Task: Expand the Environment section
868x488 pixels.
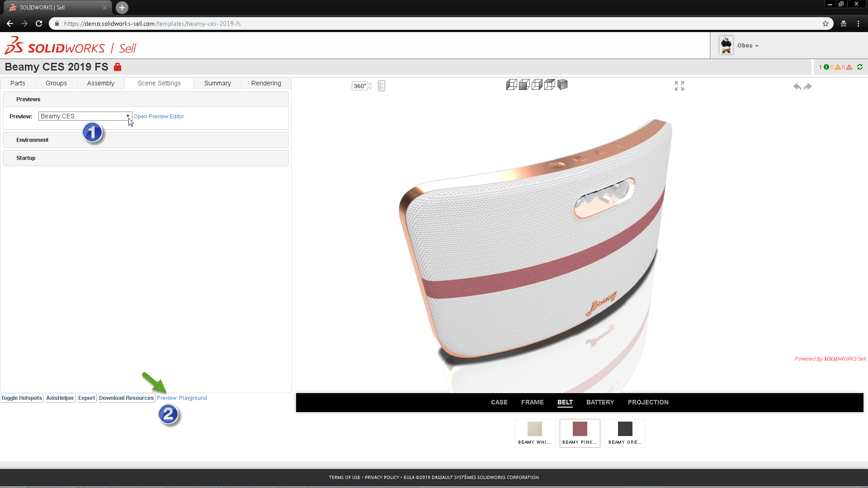Action: pos(146,140)
